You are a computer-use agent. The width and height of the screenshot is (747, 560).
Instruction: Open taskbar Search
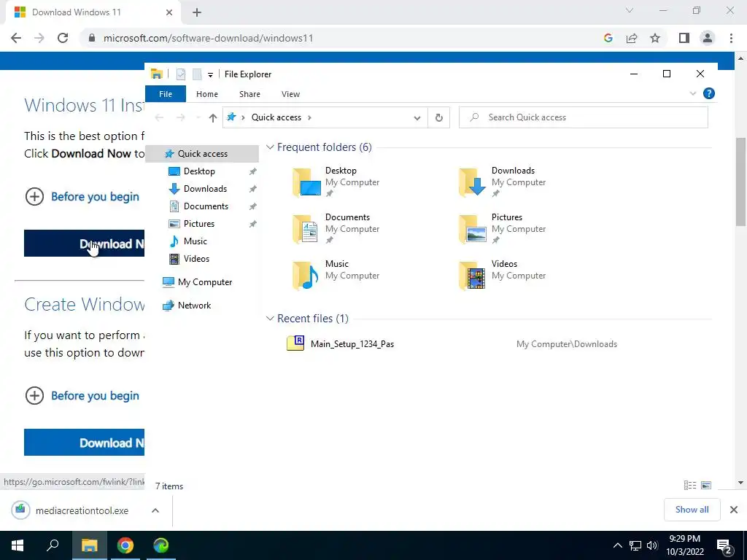coord(53,545)
